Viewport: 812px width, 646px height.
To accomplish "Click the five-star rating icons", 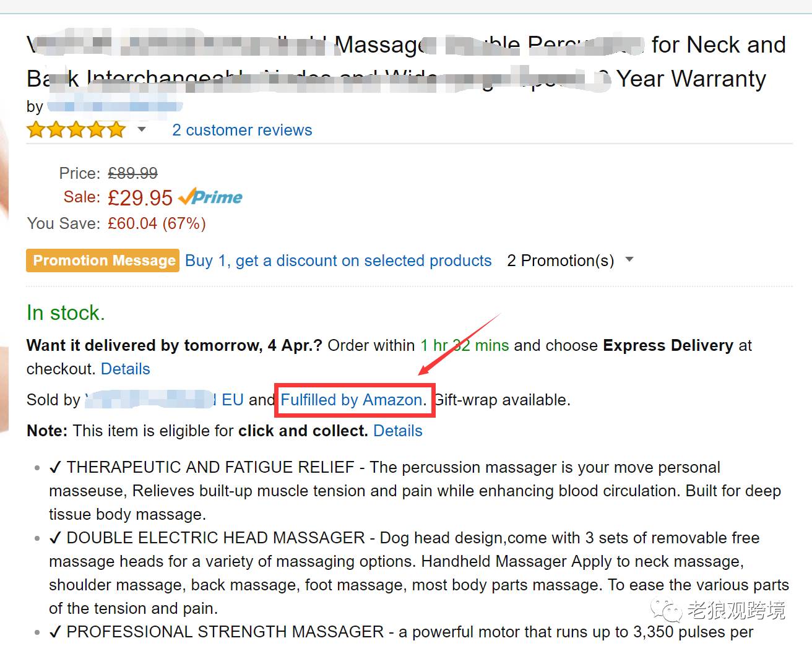I will [76, 130].
